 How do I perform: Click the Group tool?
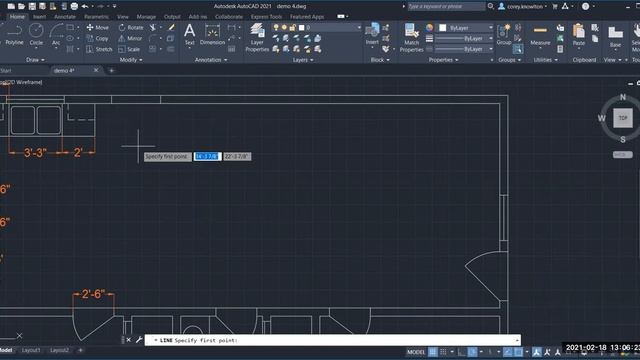504,34
